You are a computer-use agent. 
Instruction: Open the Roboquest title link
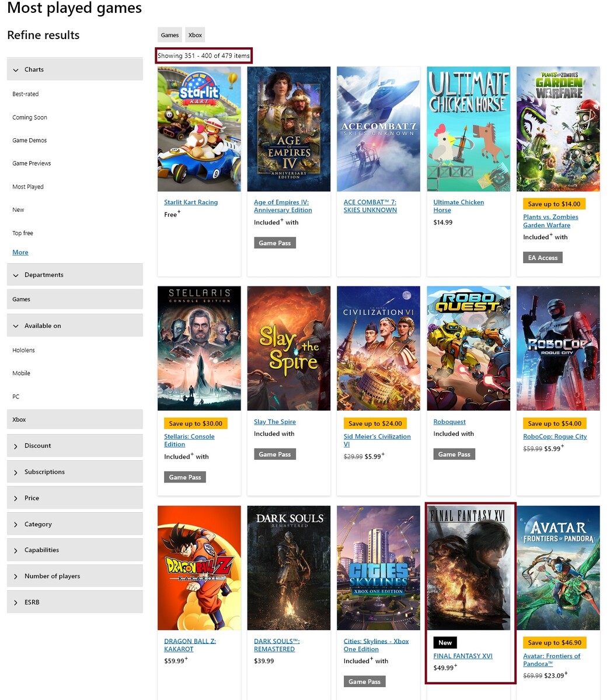pyautogui.click(x=449, y=422)
